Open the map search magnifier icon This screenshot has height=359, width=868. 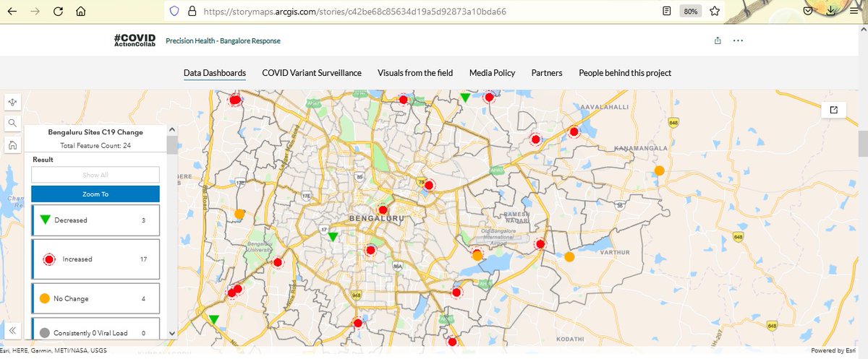(x=13, y=124)
